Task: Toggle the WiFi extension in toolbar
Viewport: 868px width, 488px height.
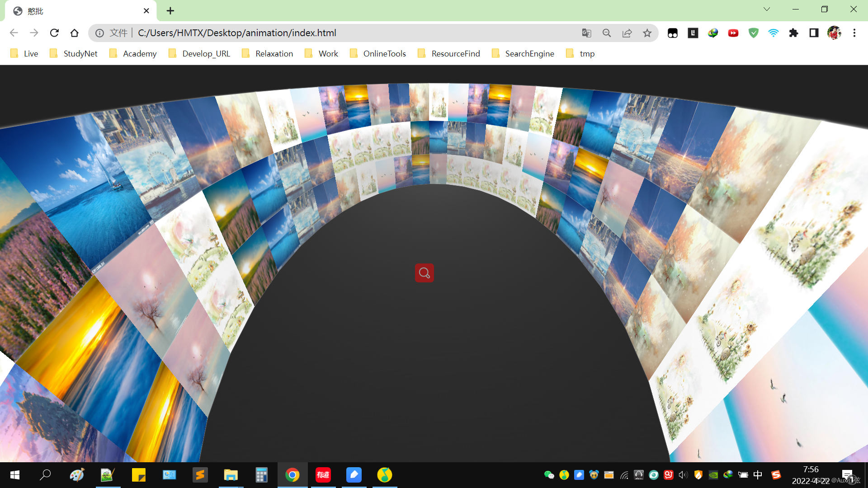Action: click(x=774, y=33)
